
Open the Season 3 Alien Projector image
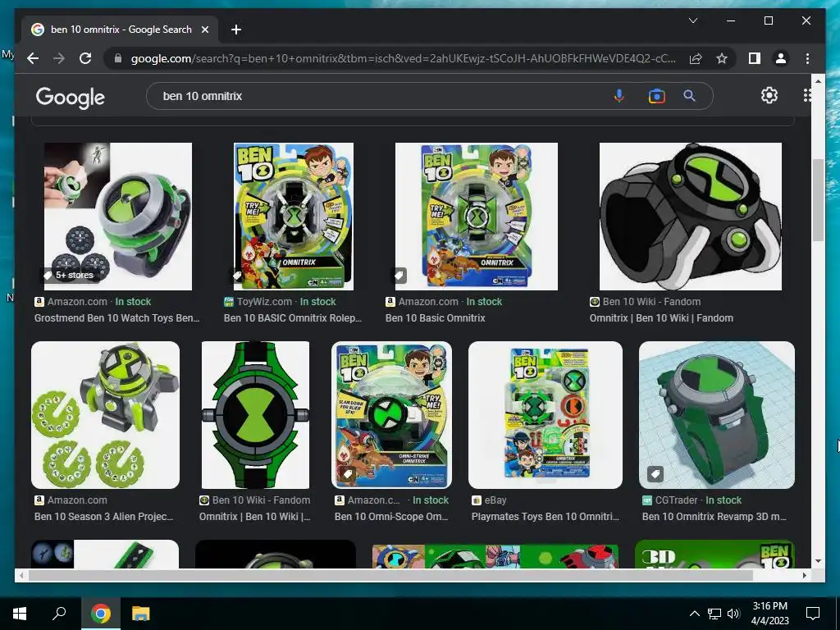(x=106, y=414)
